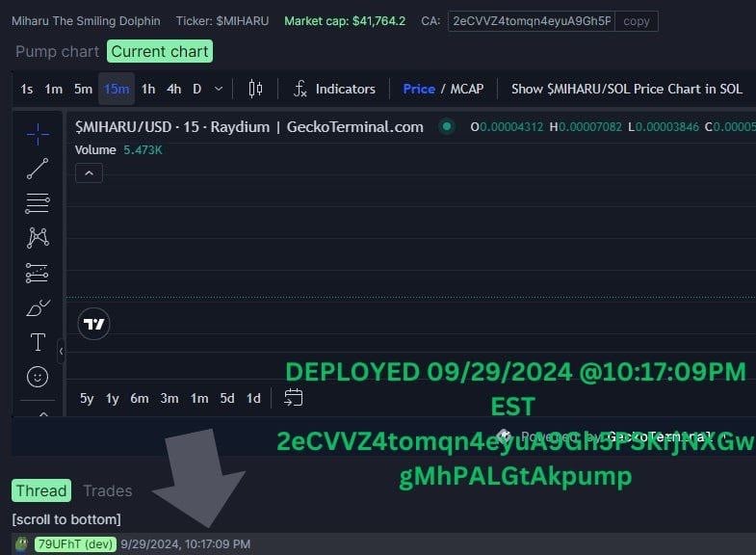Click the TradingView logo on chart

click(x=93, y=324)
